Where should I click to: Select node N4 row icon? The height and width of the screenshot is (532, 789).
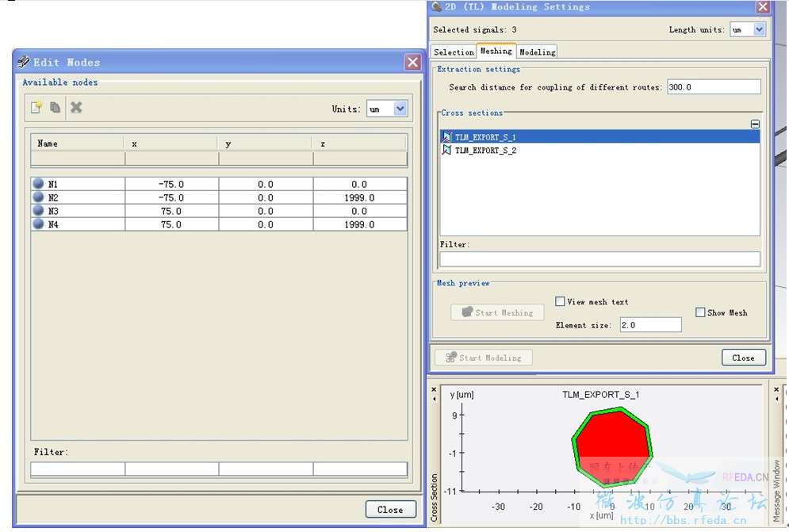click(x=38, y=224)
